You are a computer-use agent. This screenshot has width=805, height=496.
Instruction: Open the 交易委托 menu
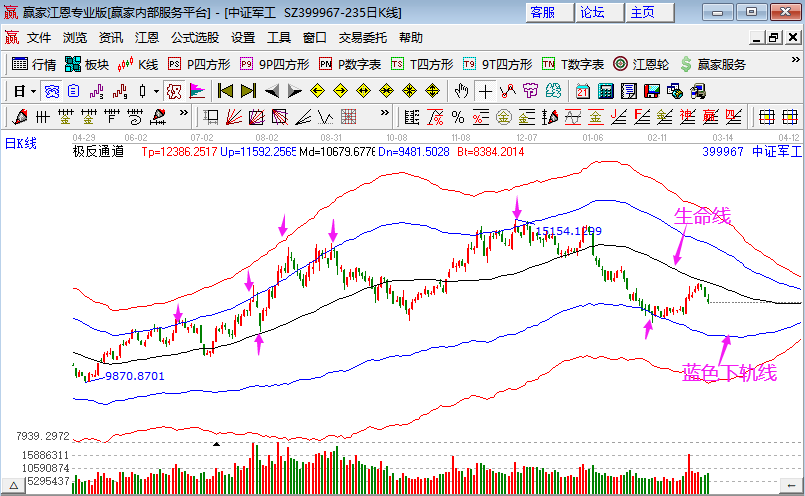[362, 37]
